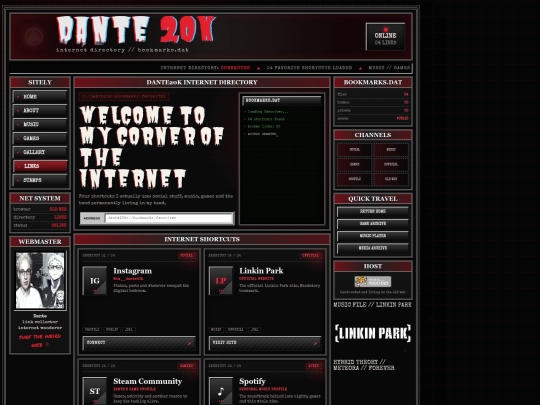Click the music note icon on the Spotify card
The image size is (540, 405).
(x=221, y=391)
